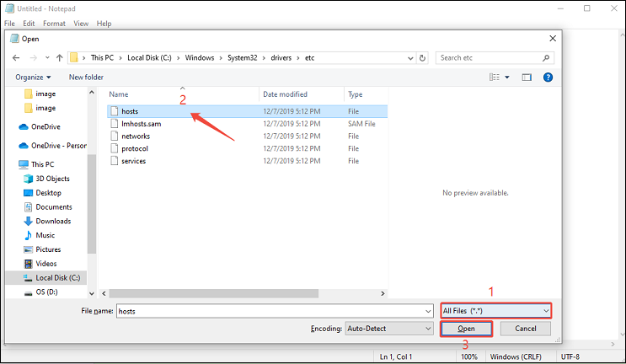Click the navigation pane vertical scrollbar

92,205
